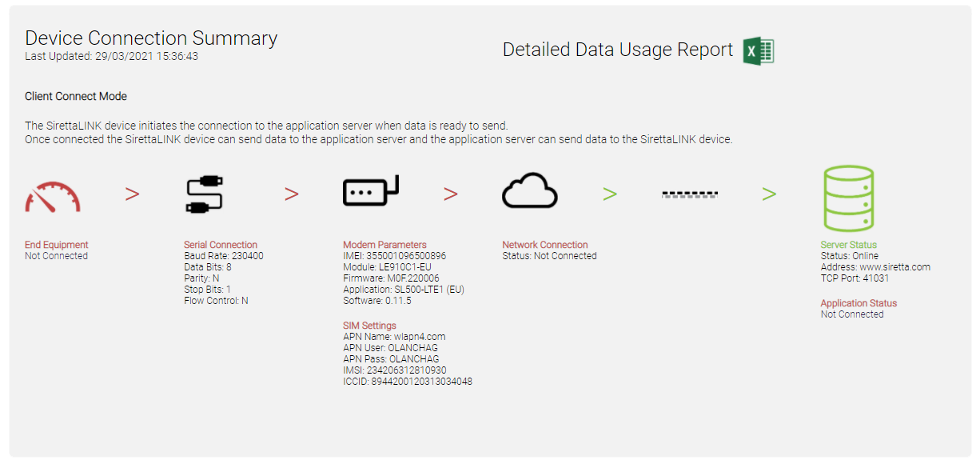Open the Detailed Data Usage Report link
Screen dimensions: 980x464
618,50
